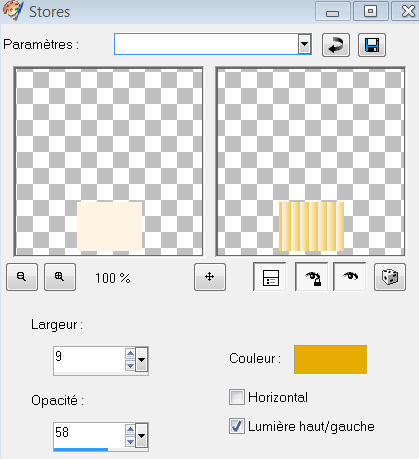This screenshot has width=419, height=459.
Task: Zoom in preview with plus magnifier
Action: [x=60, y=277]
